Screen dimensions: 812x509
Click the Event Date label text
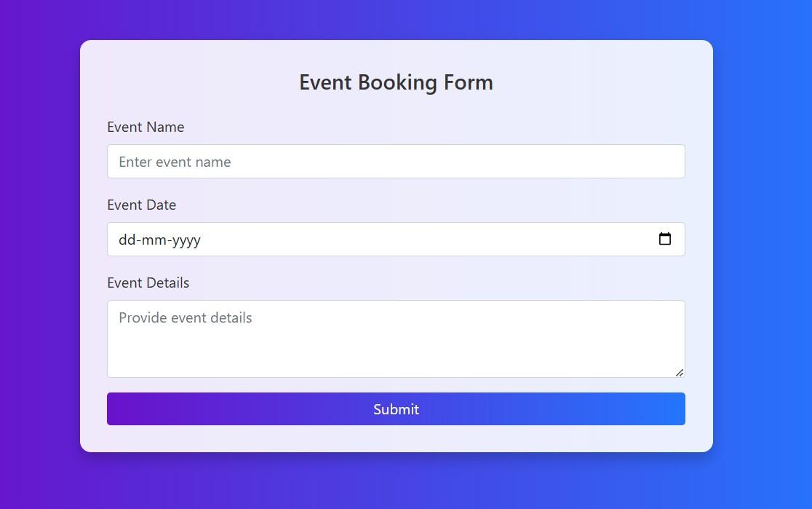coord(141,205)
